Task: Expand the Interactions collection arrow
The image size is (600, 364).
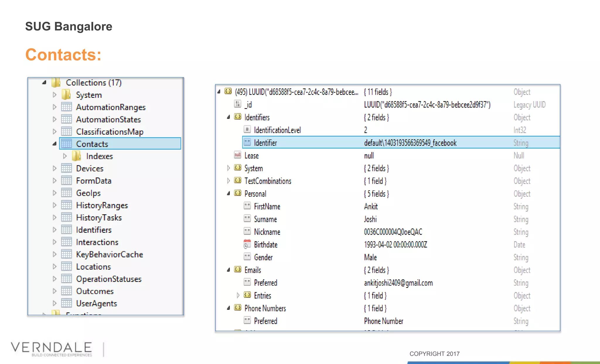Action: (x=54, y=242)
